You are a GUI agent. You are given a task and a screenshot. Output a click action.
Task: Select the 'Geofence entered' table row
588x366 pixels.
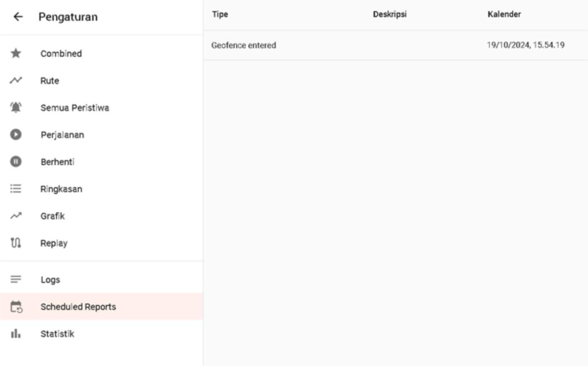(243, 45)
